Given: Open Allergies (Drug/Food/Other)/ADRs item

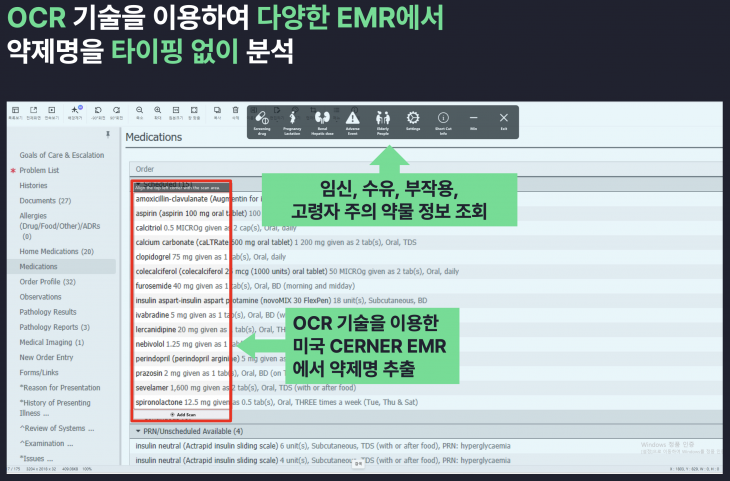Looking at the screenshot, I should [60, 226].
